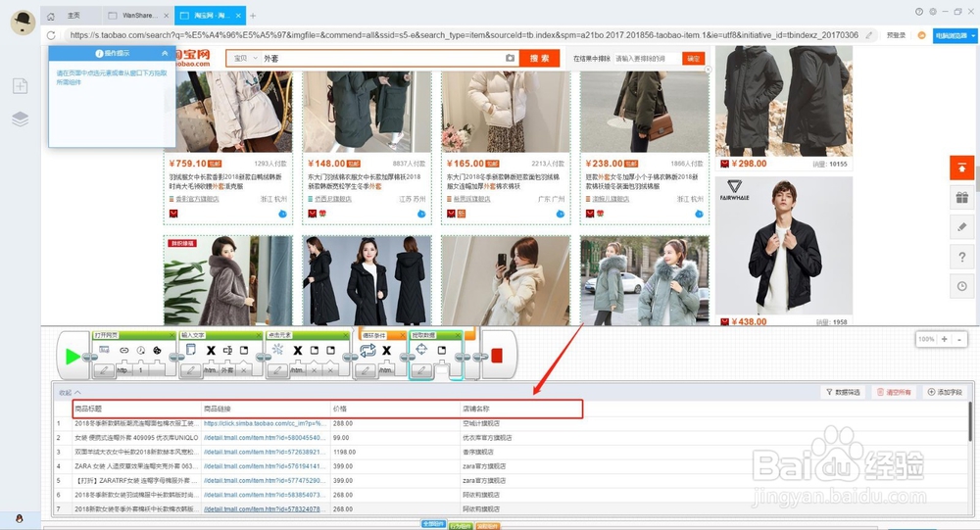Click camera image-search icon in search box

click(510, 58)
